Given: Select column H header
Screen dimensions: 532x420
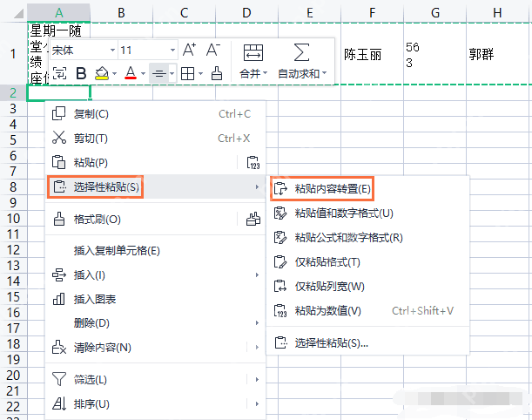Looking at the screenshot, I should pos(497,13).
